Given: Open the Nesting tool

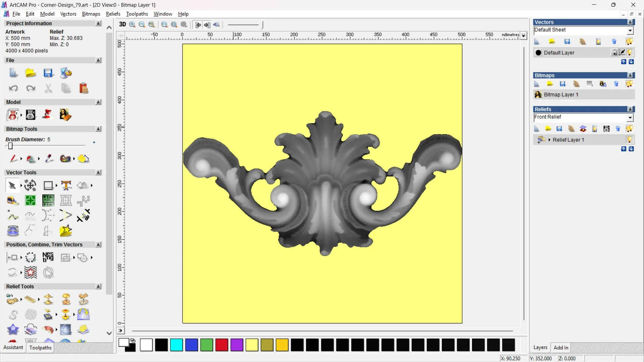Looking at the screenshot, I should click(48, 257).
